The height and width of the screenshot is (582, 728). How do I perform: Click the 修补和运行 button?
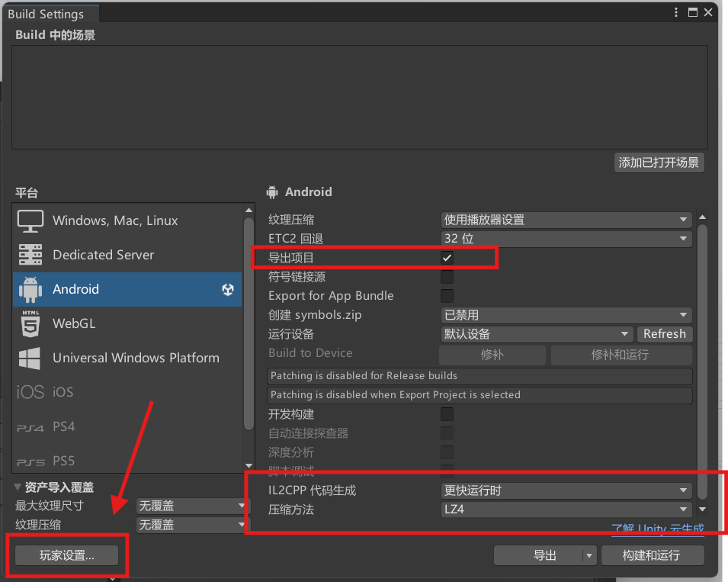click(x=621, y=355)
